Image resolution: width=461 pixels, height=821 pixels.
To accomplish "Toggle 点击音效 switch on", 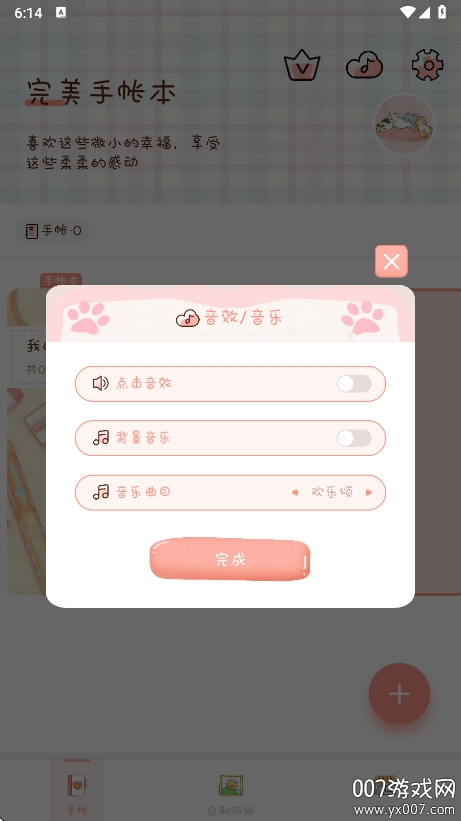I will pyautogui.click(x=354, y=384).
